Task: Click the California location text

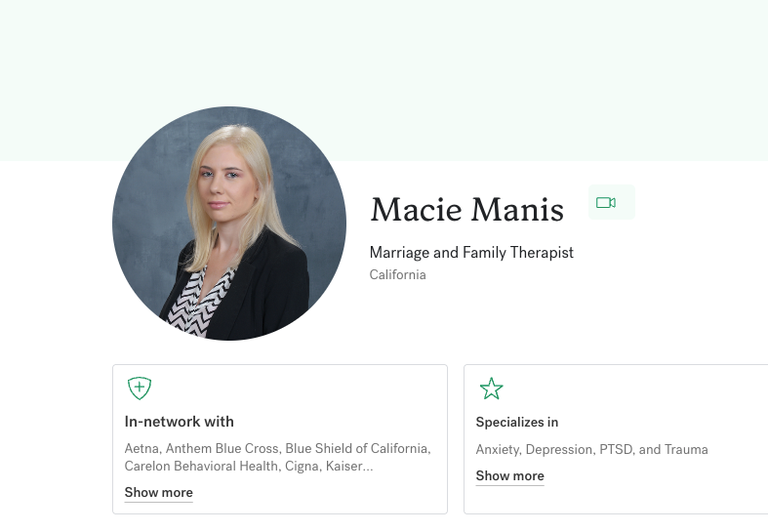Action: [x=397, y=275]
